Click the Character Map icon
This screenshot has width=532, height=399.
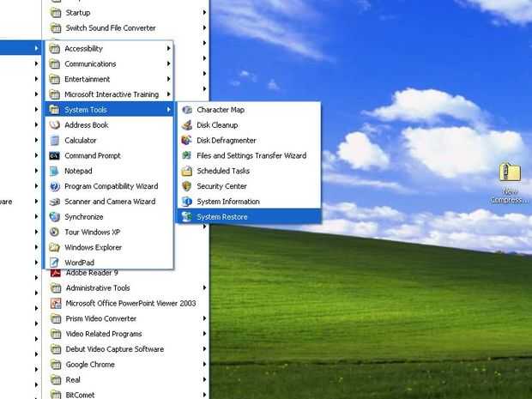pyautogui.click(x=186, y=110)
